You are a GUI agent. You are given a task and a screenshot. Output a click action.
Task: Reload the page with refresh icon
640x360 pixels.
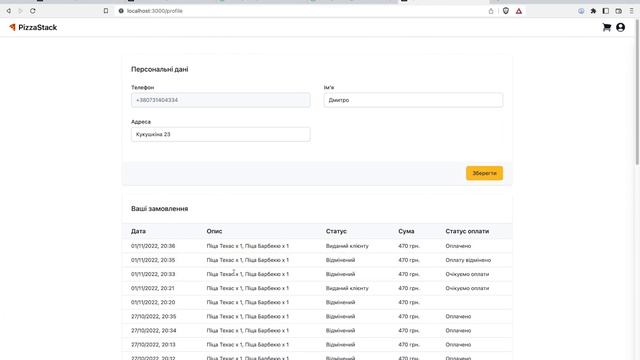tap(33, 11)
